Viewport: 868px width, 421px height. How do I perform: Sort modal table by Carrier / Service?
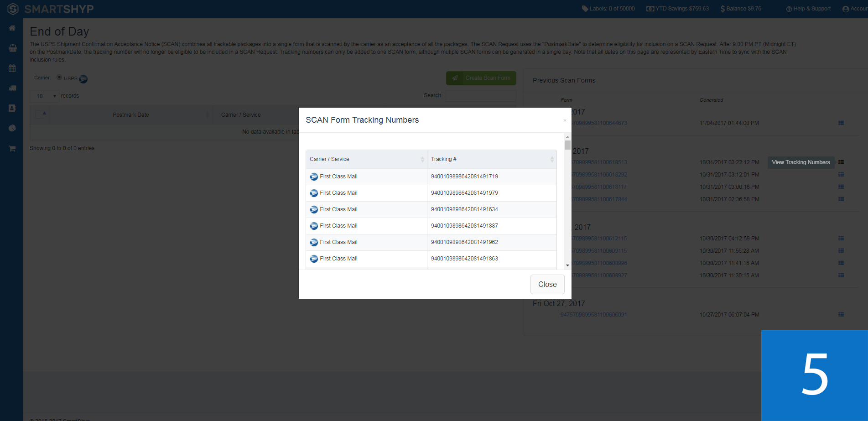366,159
